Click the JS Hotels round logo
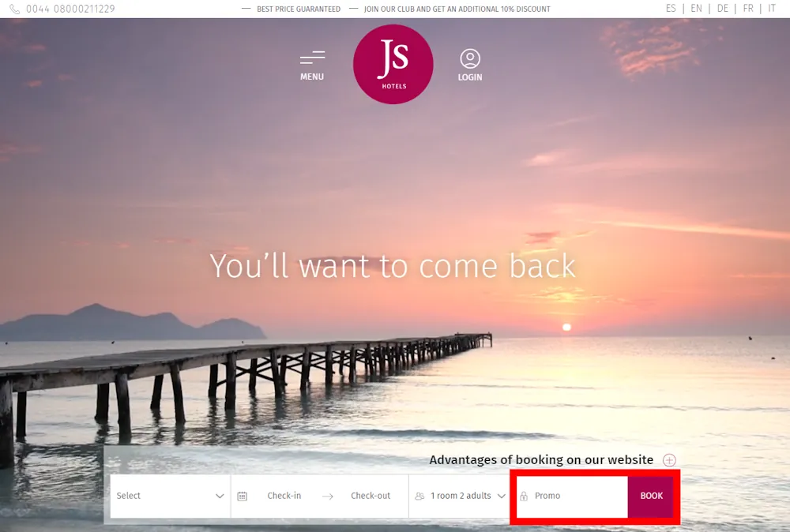 (393, 64)
